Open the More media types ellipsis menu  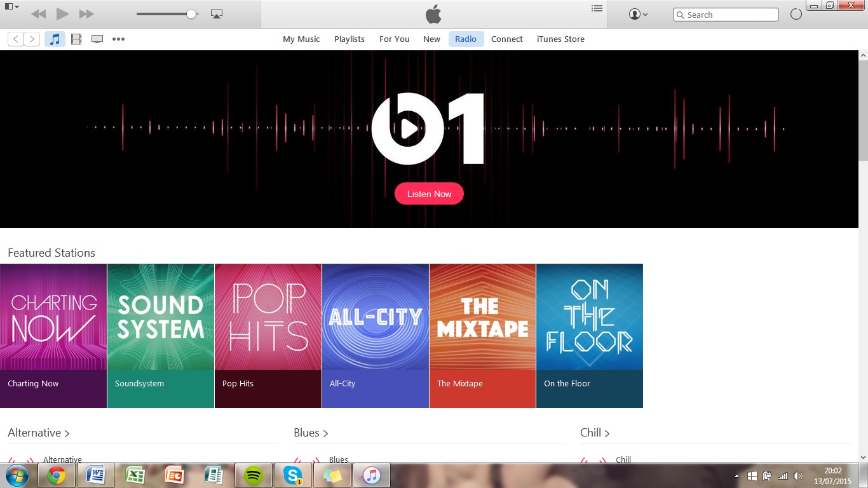click(118, 39)
